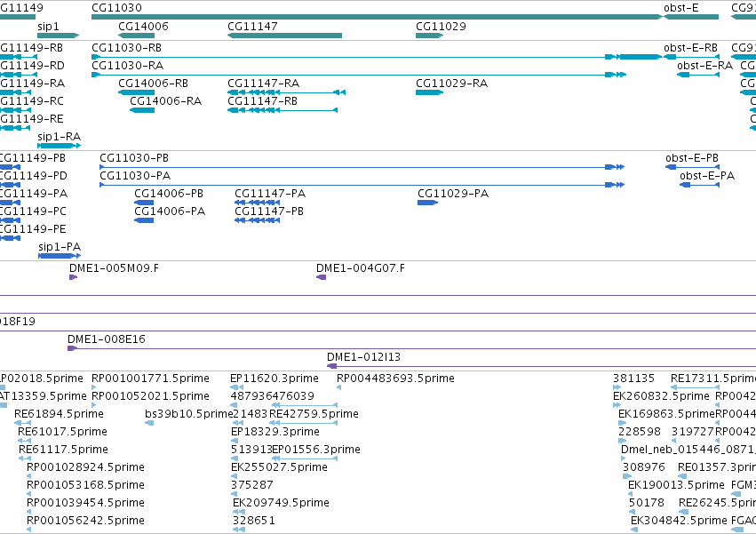Select the CG11030 gene bar

pyautogui.click(x=377, y=17)
